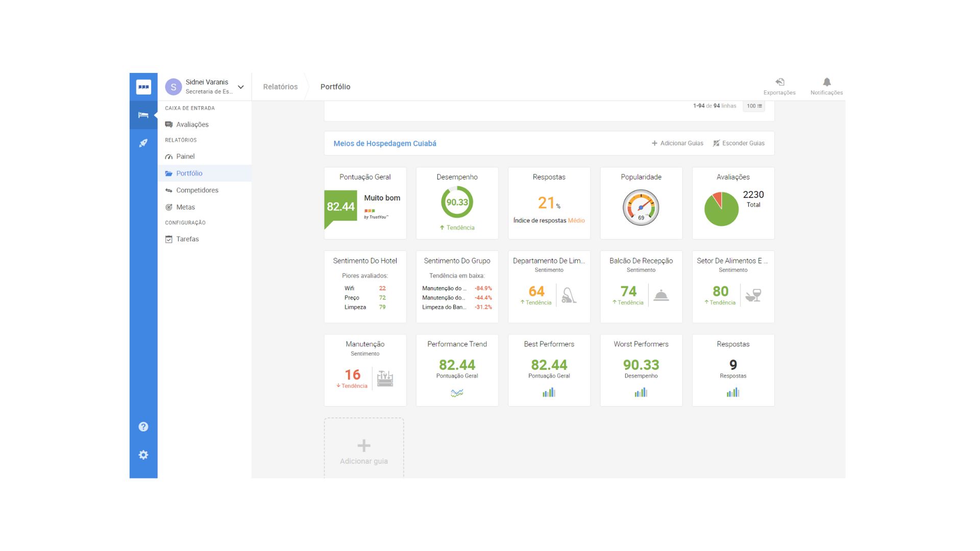The image size is (980, 551).
Task: Open the top Respostas 21% card
Action: click(x=549, y=203)
